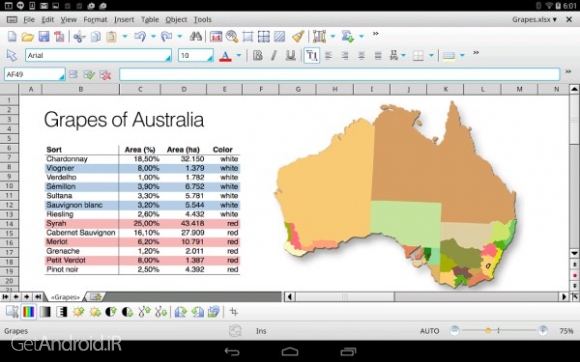Open the Grapes.xlsx document dropdown
Image resolution: width=580 pixels, height=362 pixels.
tap(534, 20)
